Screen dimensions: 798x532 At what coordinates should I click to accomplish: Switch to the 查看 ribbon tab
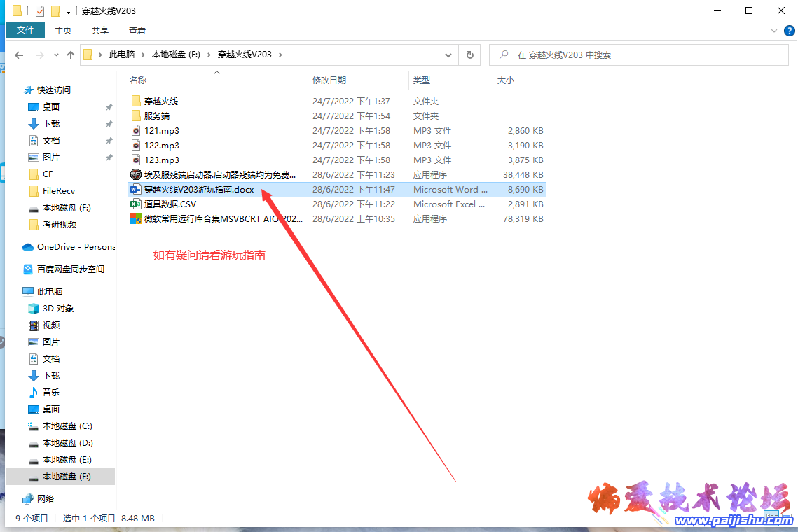coord(137,30)
